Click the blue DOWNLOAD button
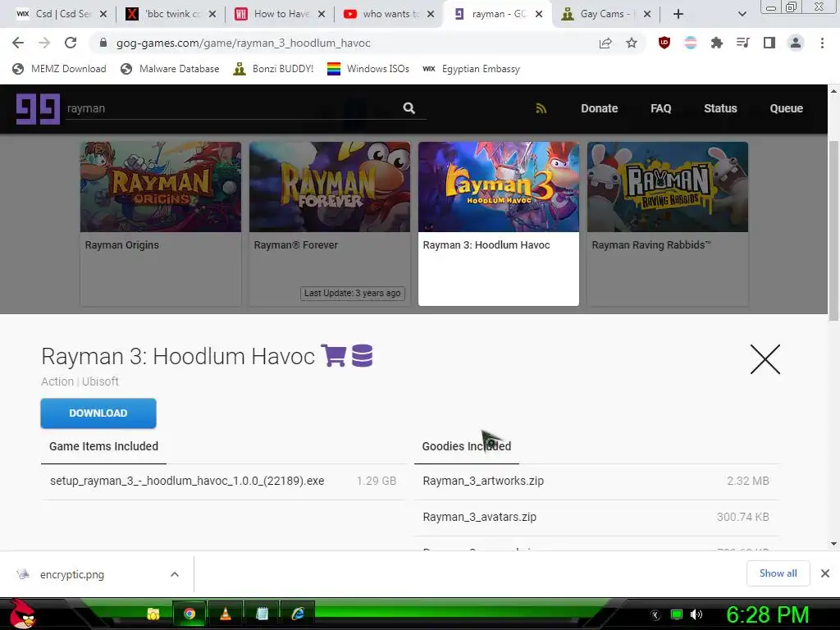This screenshot has height=630, width=840. coord(98,413)
